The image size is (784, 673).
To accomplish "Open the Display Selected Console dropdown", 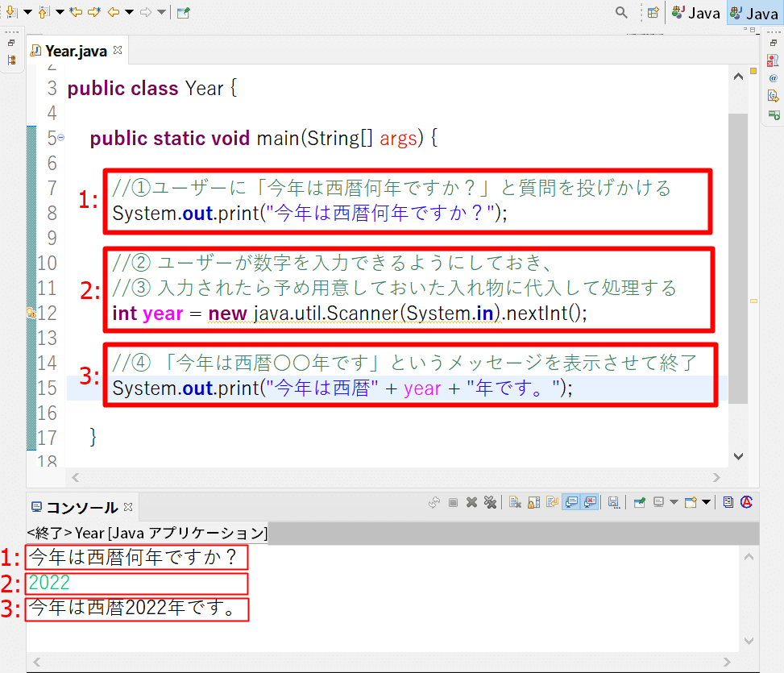I will coord(674,502).
